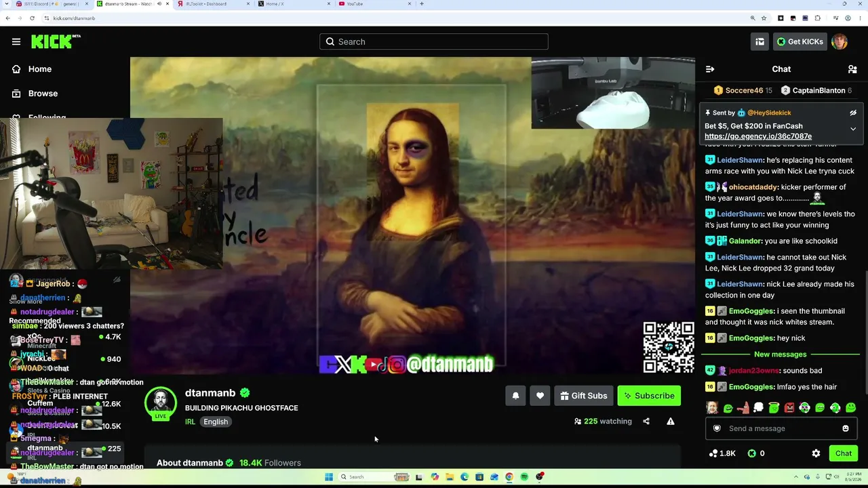Reload the page
Viewport: 868px width, 488px height.
pyautogui.click(x=32, y=18)
